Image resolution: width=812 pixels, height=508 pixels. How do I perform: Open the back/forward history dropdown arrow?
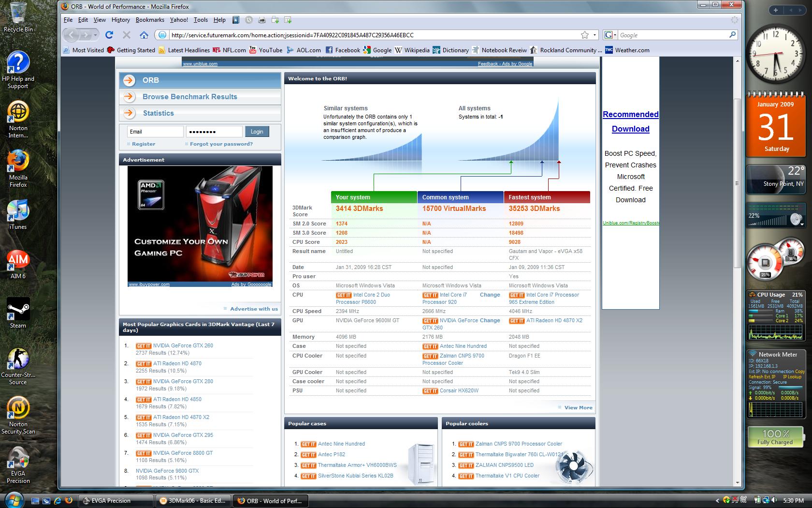(95, 35)
